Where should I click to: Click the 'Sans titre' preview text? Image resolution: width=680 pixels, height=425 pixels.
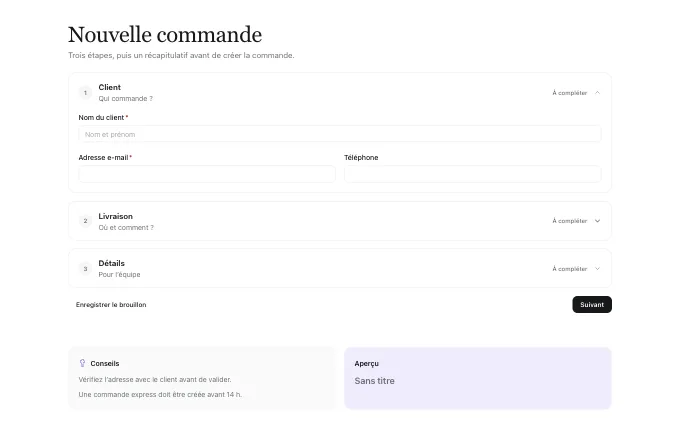(x=374, y=381)
